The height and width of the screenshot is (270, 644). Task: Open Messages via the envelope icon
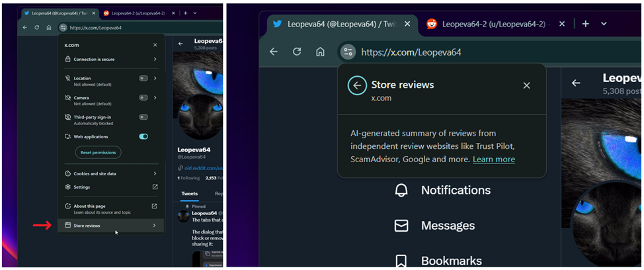tap(401, 226)
